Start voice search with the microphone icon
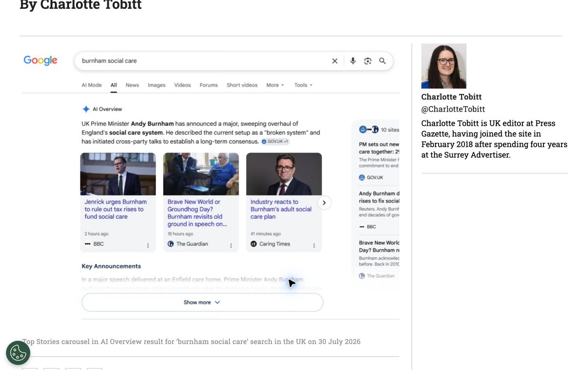This screenshot has height=370, width=588. coord(353,61)
